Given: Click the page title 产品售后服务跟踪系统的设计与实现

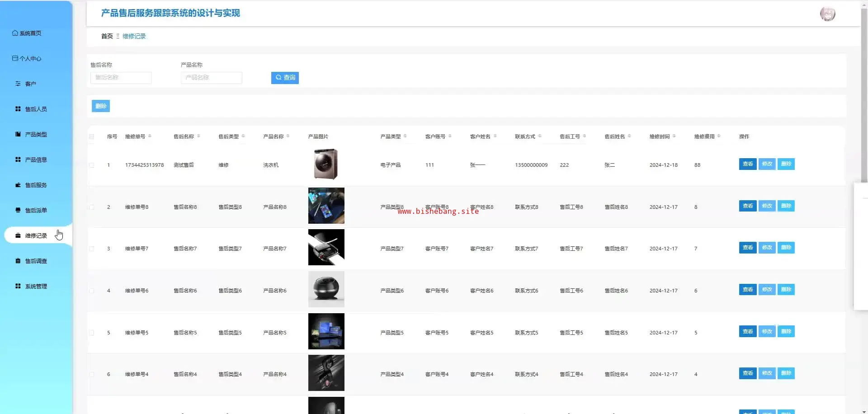Looking at the screenshot, I should point(170,13).
